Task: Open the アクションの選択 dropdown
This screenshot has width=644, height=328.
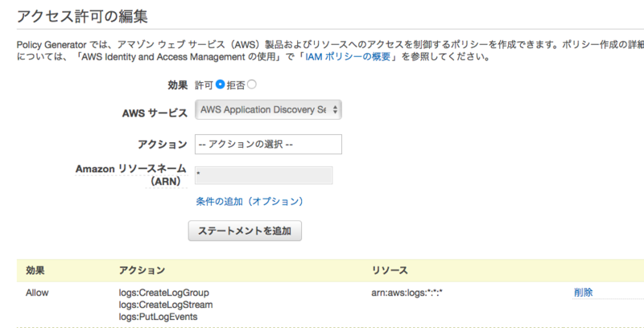Action: point(268,145)
